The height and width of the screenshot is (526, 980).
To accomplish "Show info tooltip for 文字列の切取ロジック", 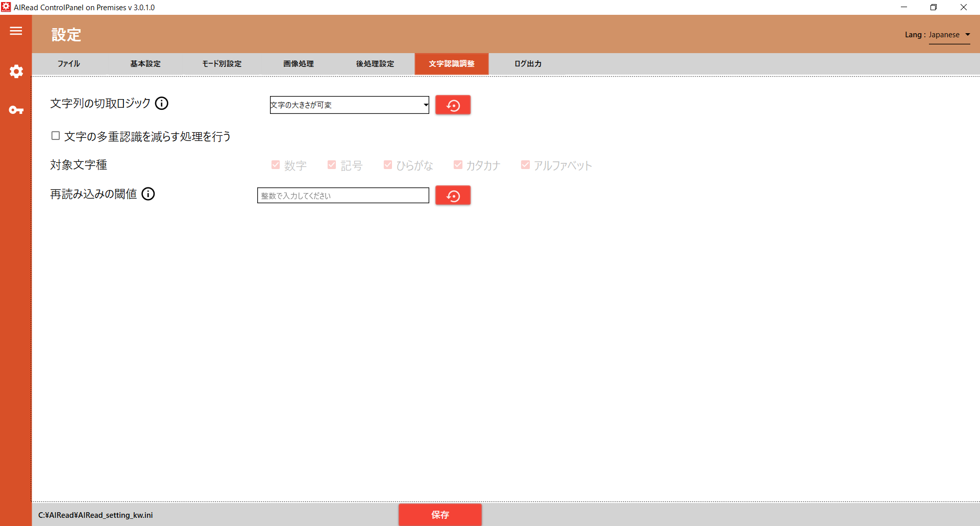I will point(162,103).
